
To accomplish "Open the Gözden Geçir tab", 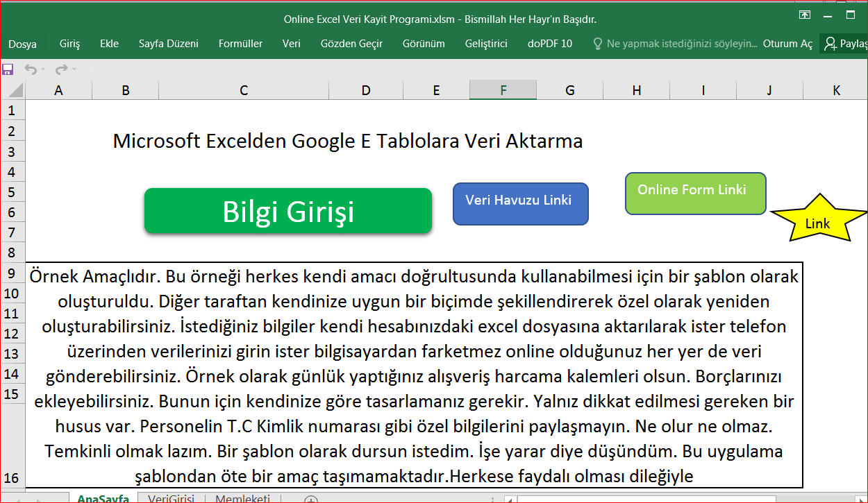I will [351, 44].
